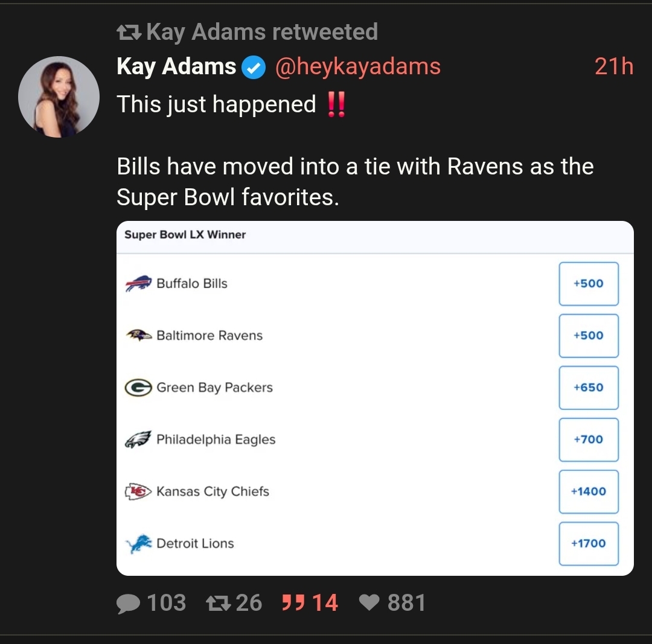Click the reply speech bubble icon
Image resolution: width=652 pixels, height=644 pixels.
tap(127, 603)
